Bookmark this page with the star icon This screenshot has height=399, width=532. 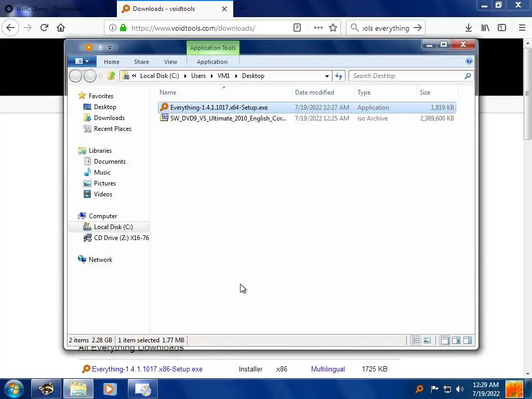333,28
